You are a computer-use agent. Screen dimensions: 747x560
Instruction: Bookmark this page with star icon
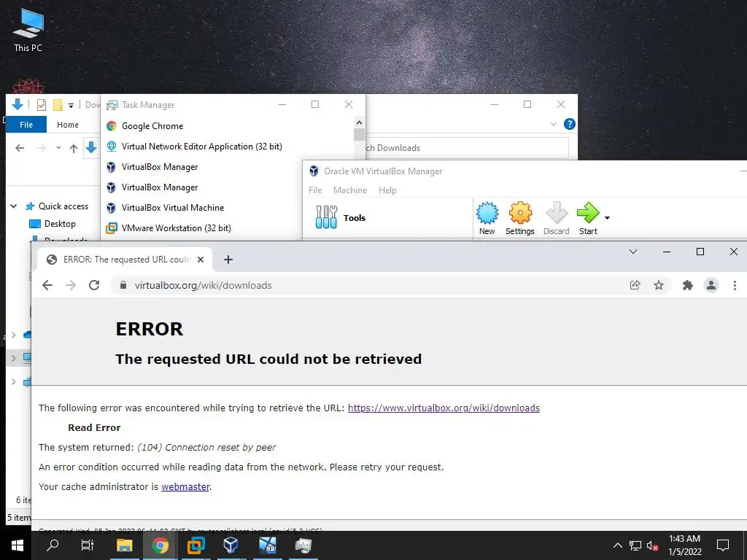click(659, 285)
